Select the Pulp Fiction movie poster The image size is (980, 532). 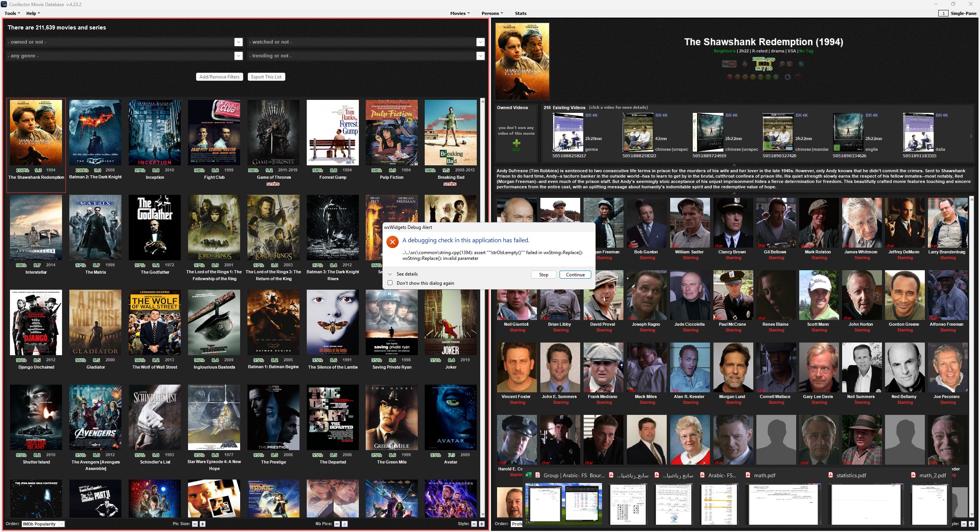coord(392,132)
